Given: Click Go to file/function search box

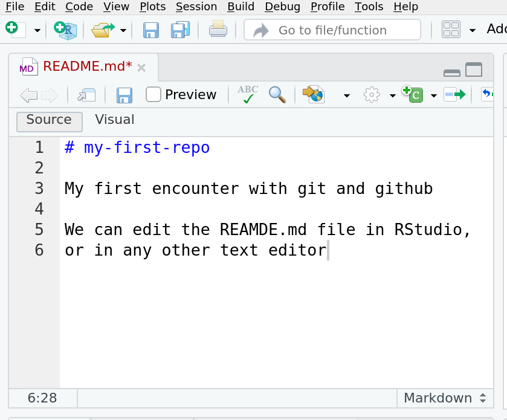Looking at the screenshot, I should tap(332, 30).
